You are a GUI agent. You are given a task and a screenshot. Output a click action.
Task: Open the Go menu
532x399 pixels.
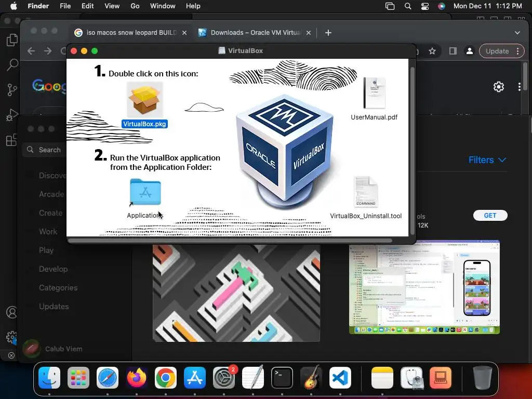click(135, 6)
